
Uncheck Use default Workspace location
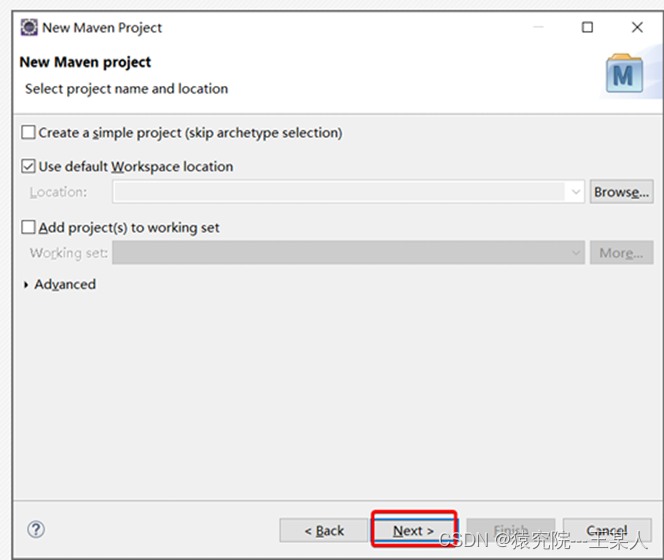(x=28, y=166)
